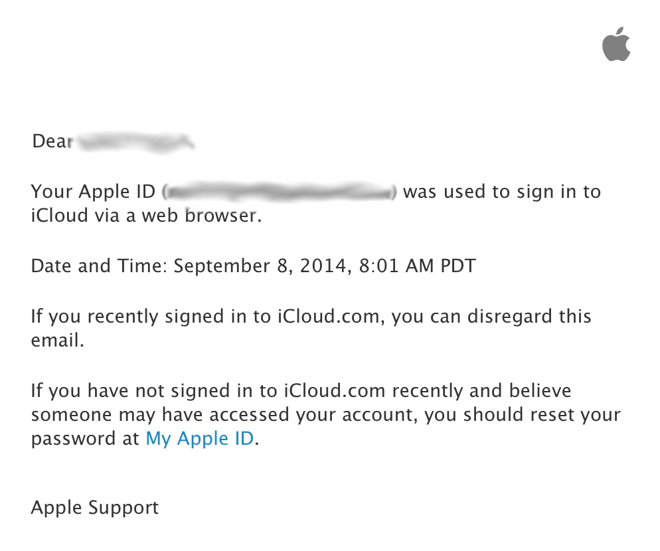Click the Apple Support signature text
This screenshot has height=551, width=660.
pos(95,508)
